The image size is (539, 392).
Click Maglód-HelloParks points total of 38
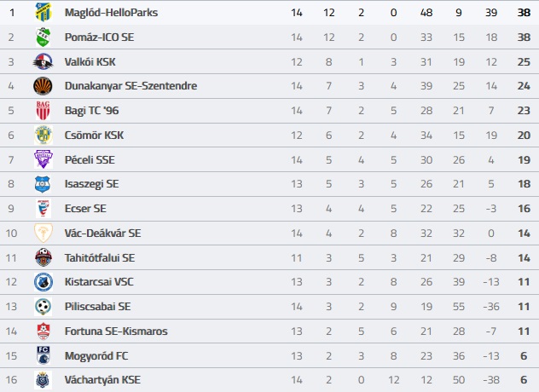tap(524, 13)
